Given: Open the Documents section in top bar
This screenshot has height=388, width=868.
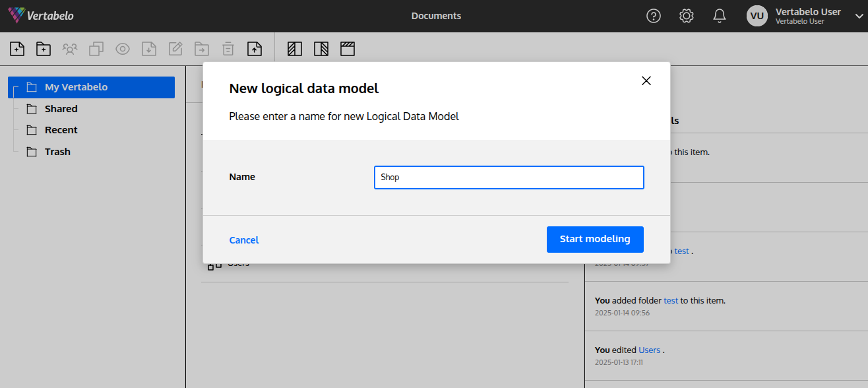Looking at the screenshot, I should [x=436, y=15].
